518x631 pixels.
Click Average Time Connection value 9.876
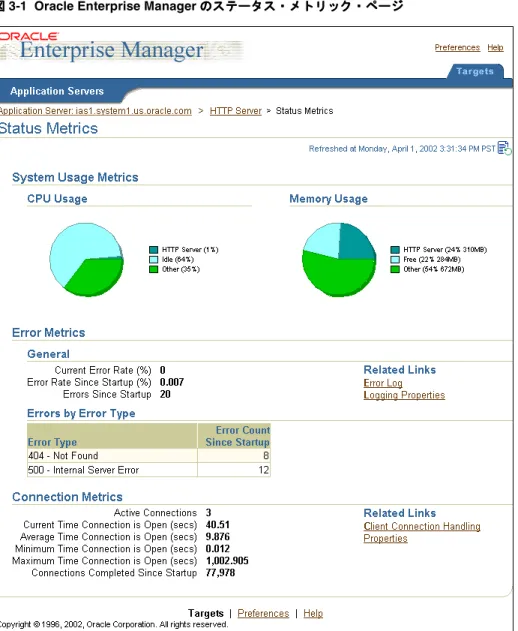218,537
